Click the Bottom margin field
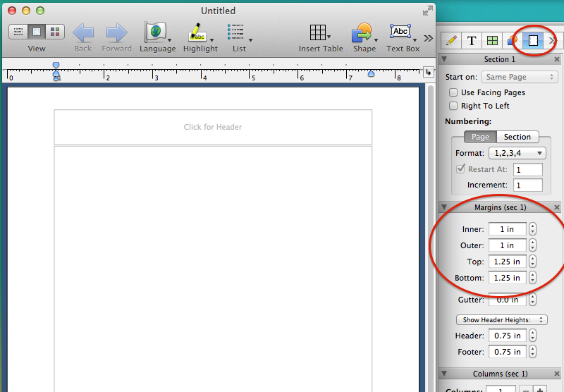564x392 pixels. [x=507, y=278]
